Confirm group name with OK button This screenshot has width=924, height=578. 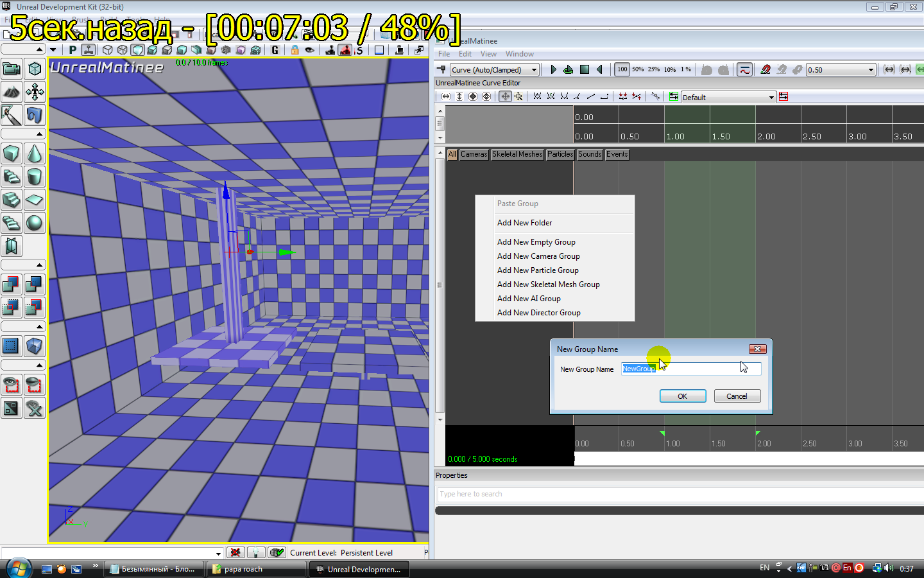pos(683,396)
